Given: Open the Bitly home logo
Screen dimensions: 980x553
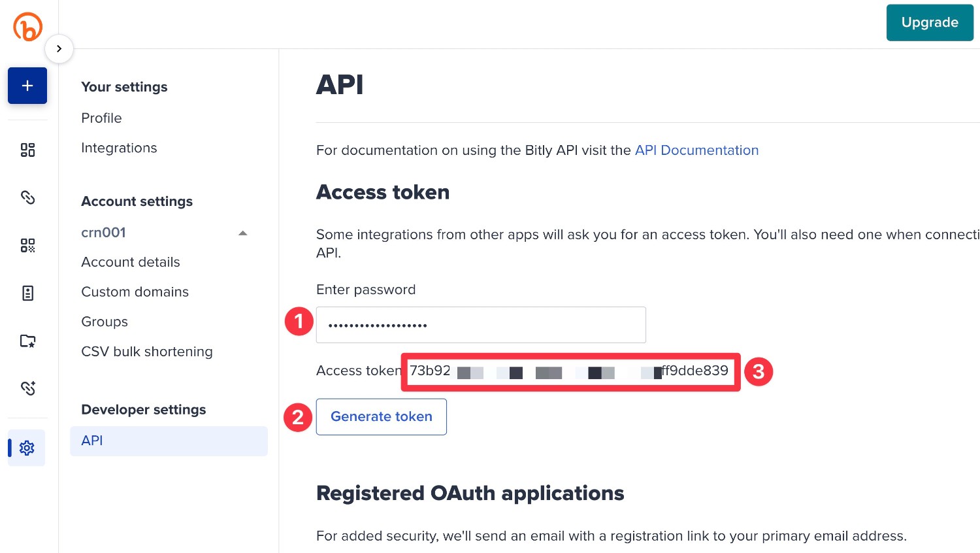Looking at the screenshot, I should 27,27.
